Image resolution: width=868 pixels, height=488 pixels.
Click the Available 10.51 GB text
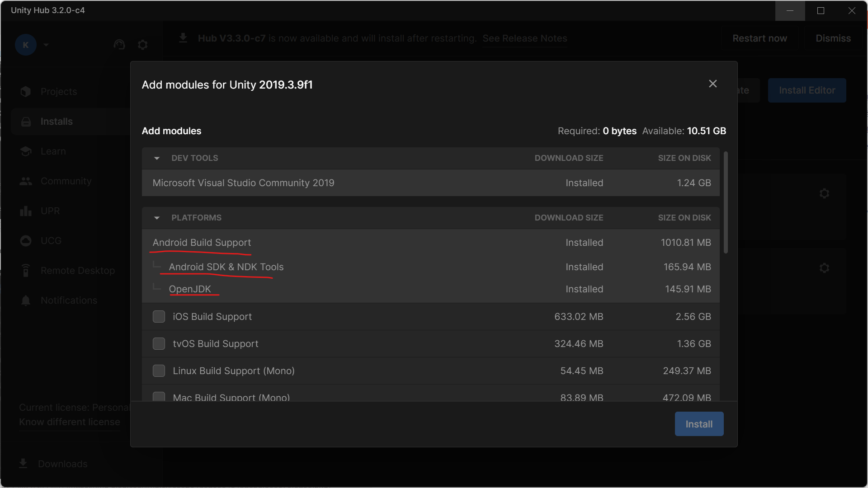coord(684,131)
